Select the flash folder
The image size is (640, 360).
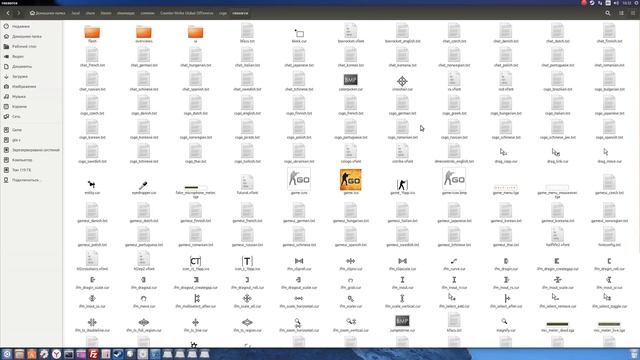click(x=92, y=33)
